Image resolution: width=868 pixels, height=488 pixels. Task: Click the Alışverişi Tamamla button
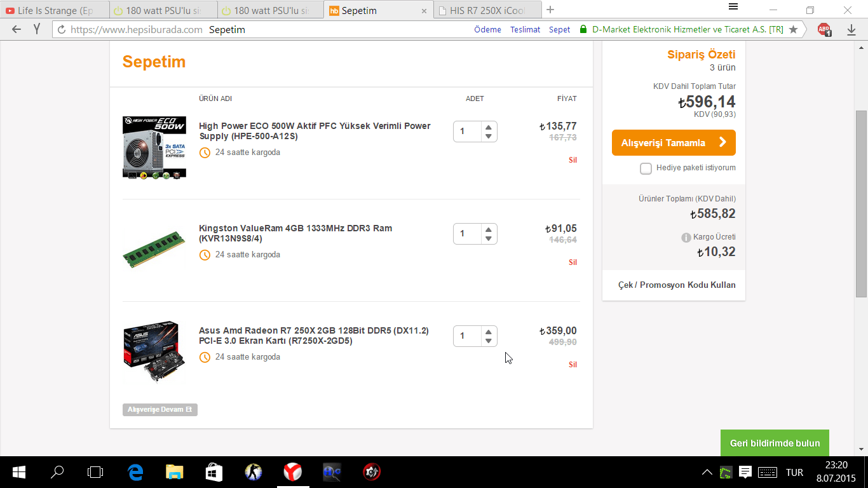[x=674, y=143]
